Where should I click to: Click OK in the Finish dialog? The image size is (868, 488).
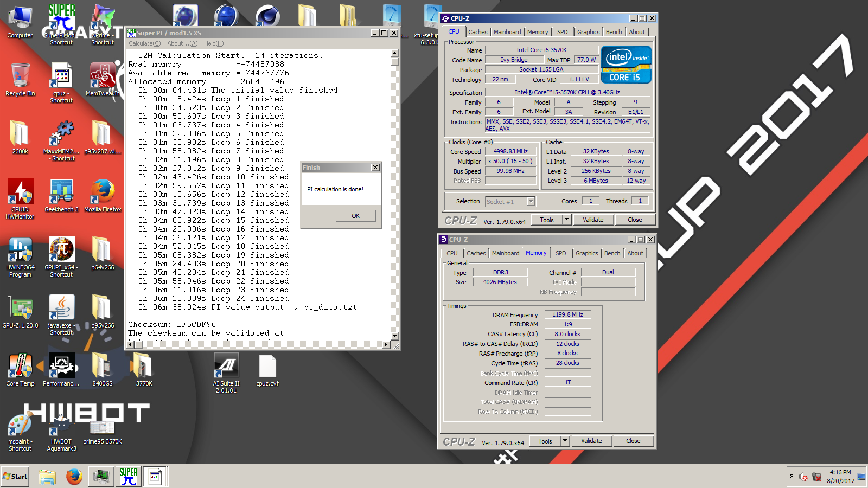[x=356, y=216]
